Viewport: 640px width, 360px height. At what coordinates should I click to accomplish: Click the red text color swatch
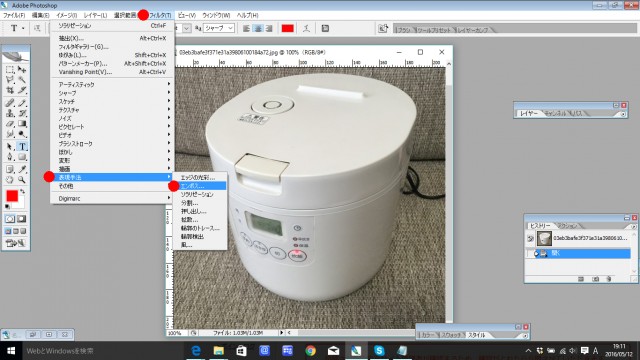pyautogui.click(x=288, y=28)
